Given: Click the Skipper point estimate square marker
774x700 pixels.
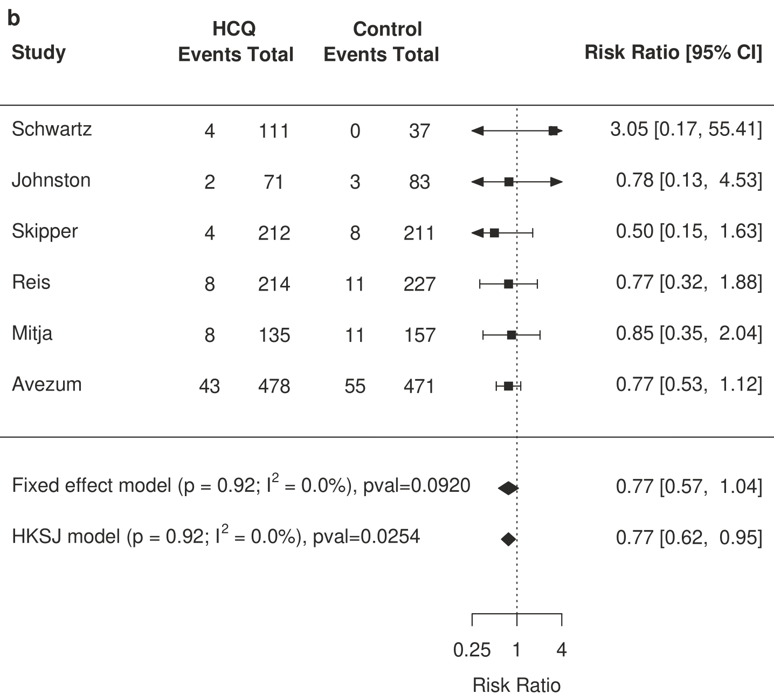Looking at the screenshot, I should pos(494,233).
